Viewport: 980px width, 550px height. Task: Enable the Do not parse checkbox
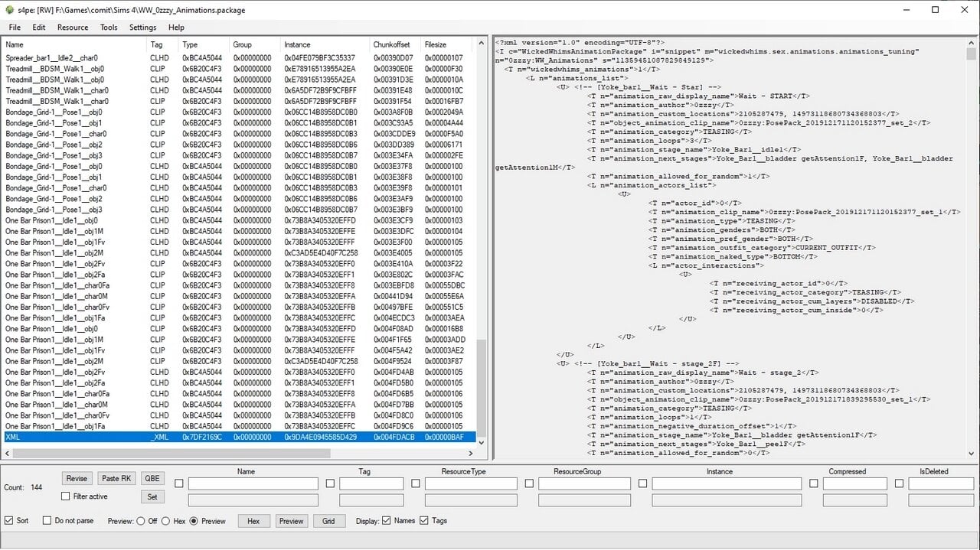(46, 521)
